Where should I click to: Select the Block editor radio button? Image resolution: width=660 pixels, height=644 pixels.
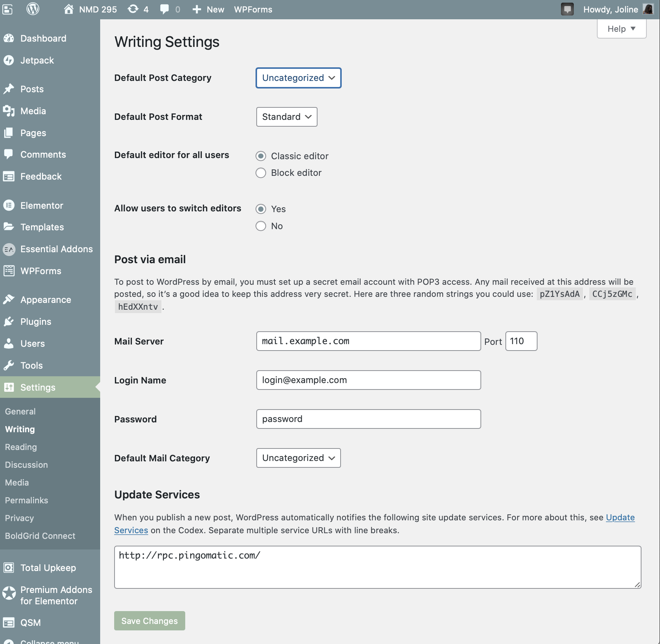click(x=261, y=173)
